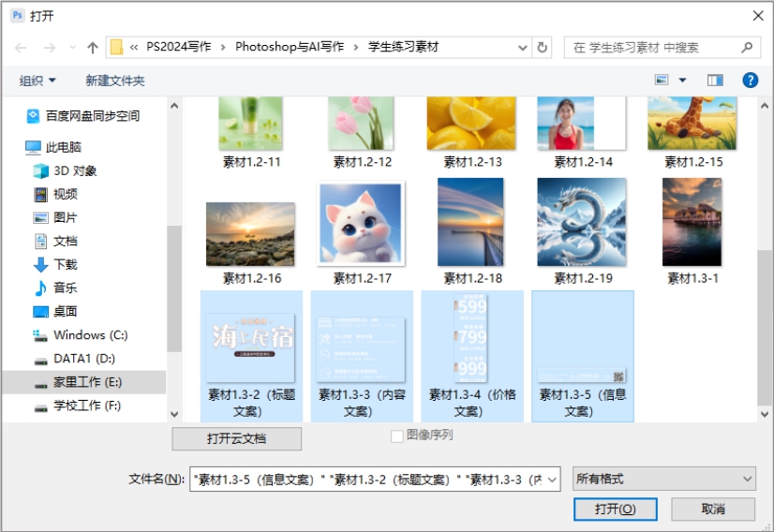774x532 pixels.
Task: Click the 打开(O) button
Action: [x=615, y=509]
